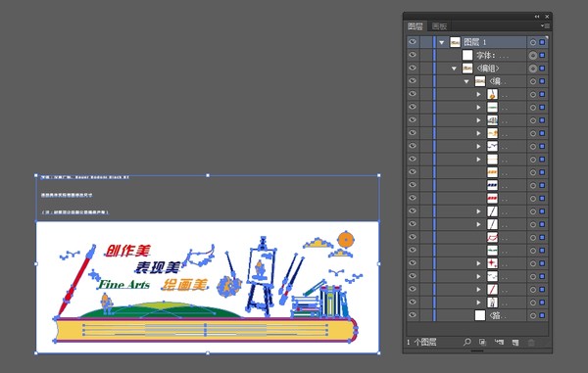Click the blue easel artwork on canvas
This screenshot has height=373, width=588.
tap(261, 275)
